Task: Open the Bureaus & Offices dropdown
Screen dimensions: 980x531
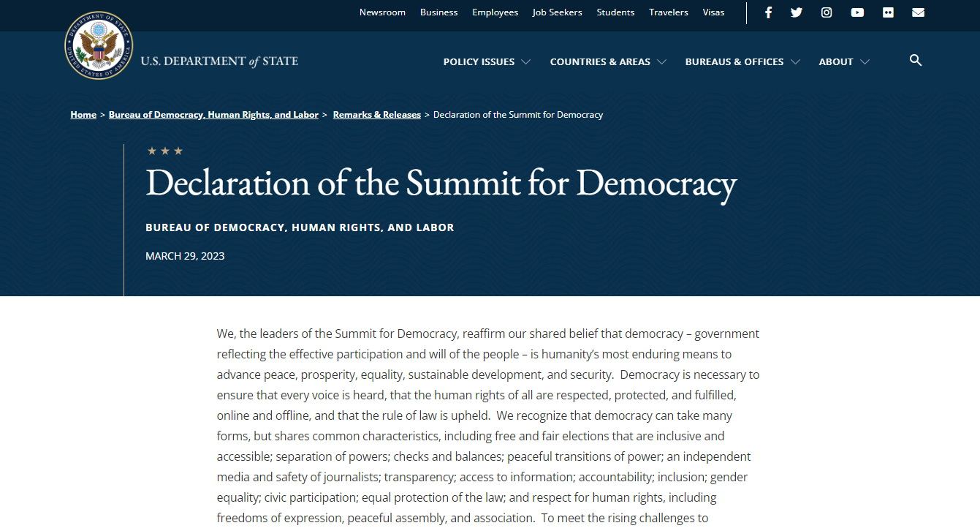Action: pos(742,62)
